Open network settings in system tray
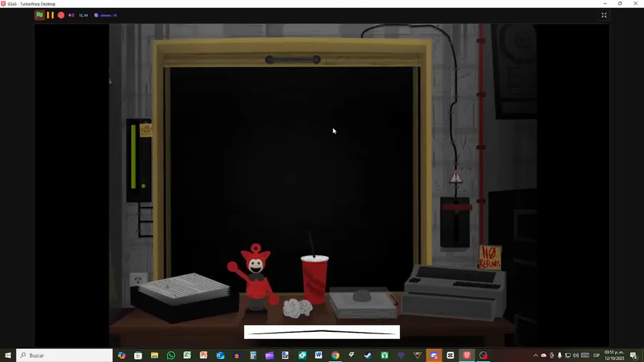 click(x=567, y=356)
